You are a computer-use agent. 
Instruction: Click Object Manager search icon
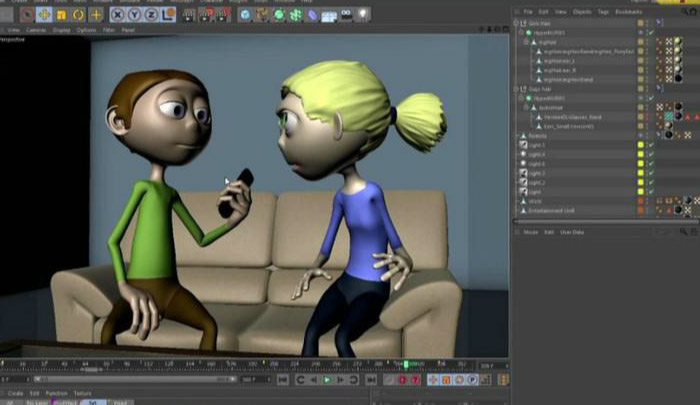pos(685,12)
